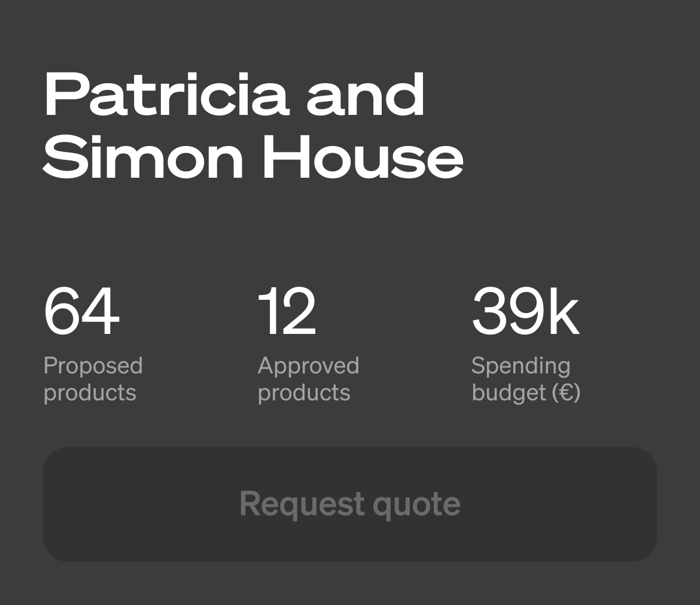Click the word products under Proposed
Viewport: 700px width, 605px height.
click(90, 393)
